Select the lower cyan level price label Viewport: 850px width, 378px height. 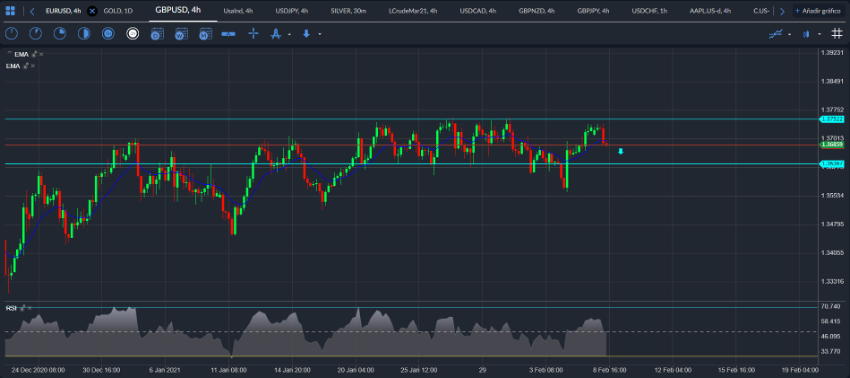pyautogui.click(x=832, y=164)
